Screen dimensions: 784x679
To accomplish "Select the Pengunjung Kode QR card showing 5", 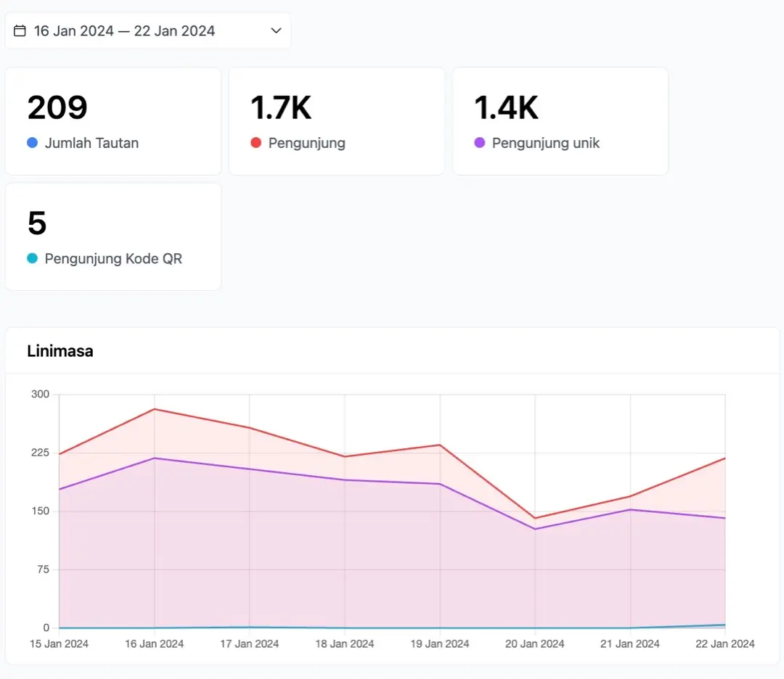I will (x=113, y=236).
